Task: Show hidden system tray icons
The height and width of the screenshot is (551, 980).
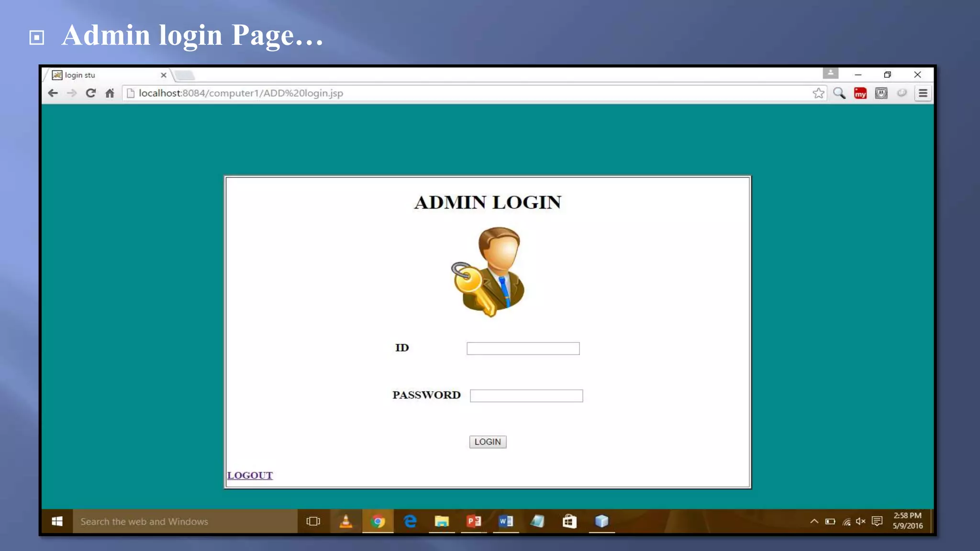Action: tap(814, 521)
